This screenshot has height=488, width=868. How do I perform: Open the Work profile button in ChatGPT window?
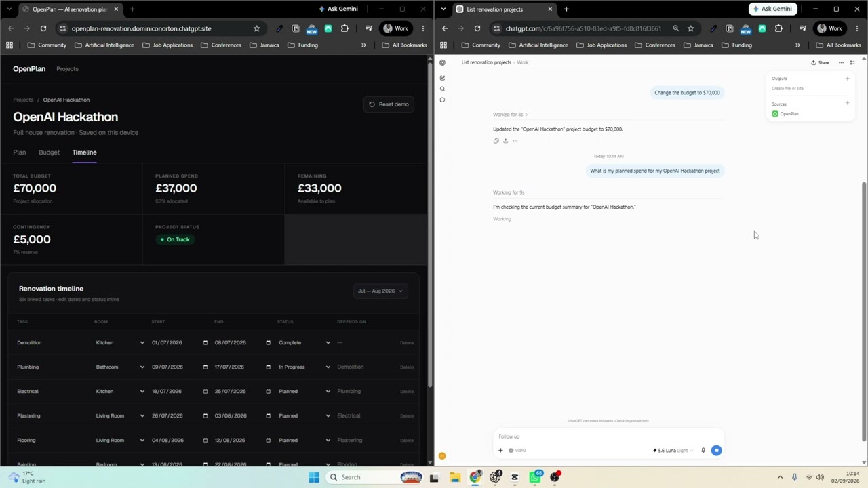(x=830, y=28)
